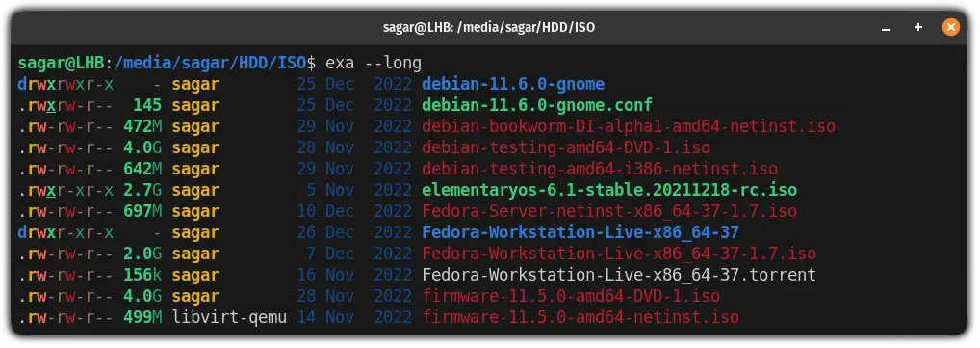Select debian-bookworm-DI-alpha1-amd64-netinst.iso file name
980x348 pixels.
click(629, 126)
